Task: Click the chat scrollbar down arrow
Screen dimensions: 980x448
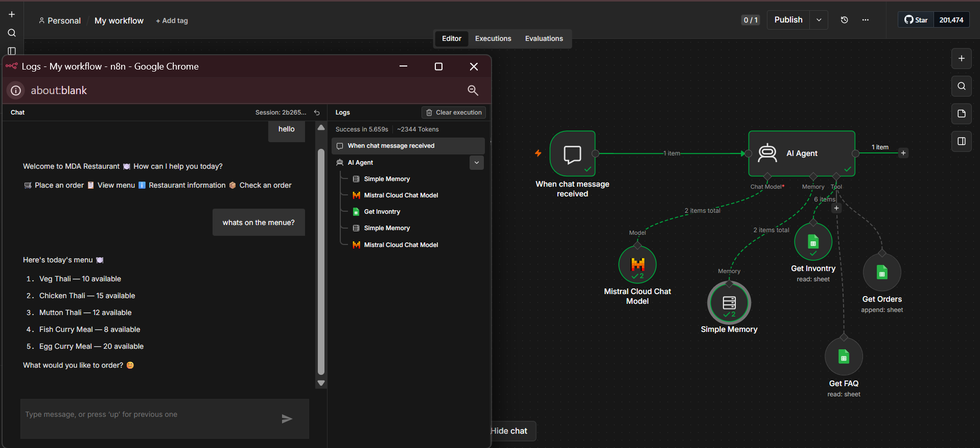Action: (321, 383)
